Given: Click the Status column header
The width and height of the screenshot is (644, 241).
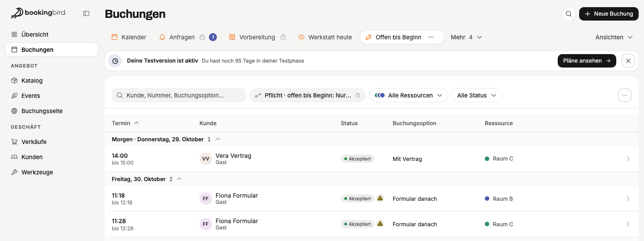Looking at the screenshot, I should click(x=349, y=123).
